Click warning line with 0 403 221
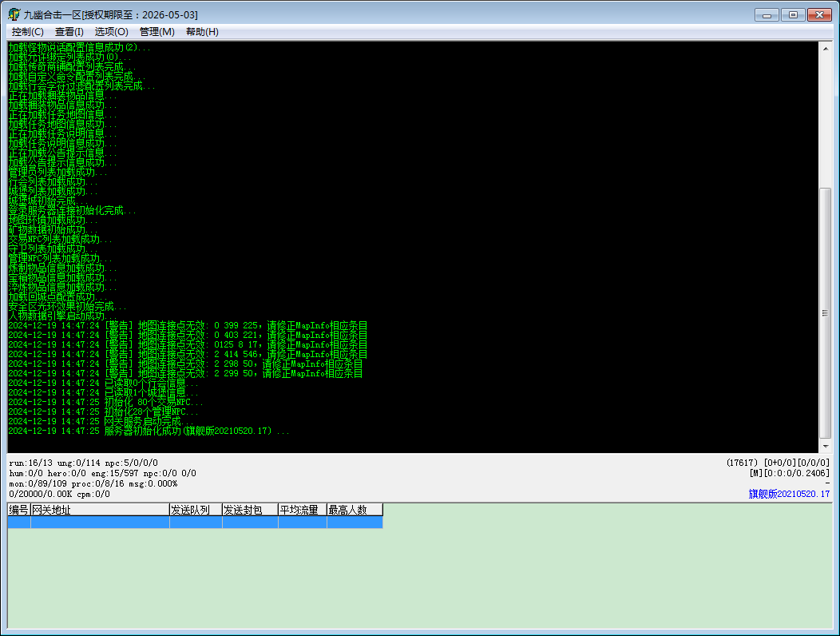Screen dimensions: 840x636 [188, 335]
